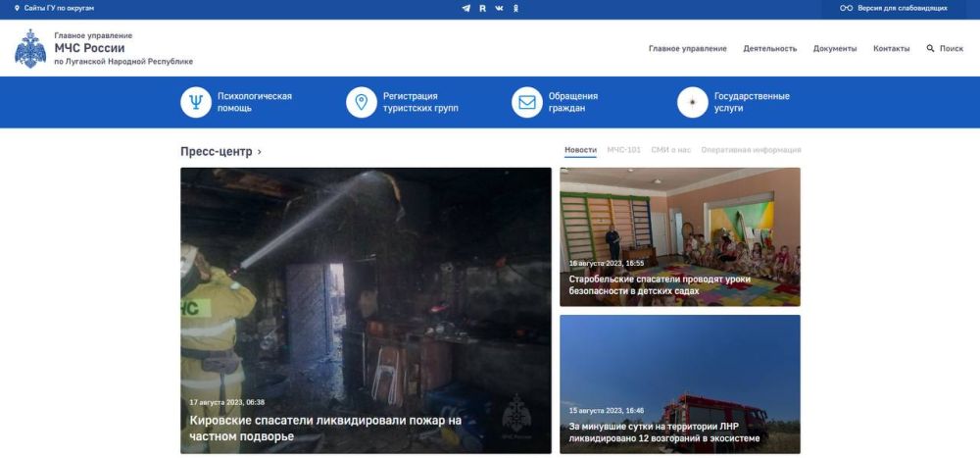The image size is (980, 458).
Task: Select the Оперативная информация tab
Action: [751, 150]
